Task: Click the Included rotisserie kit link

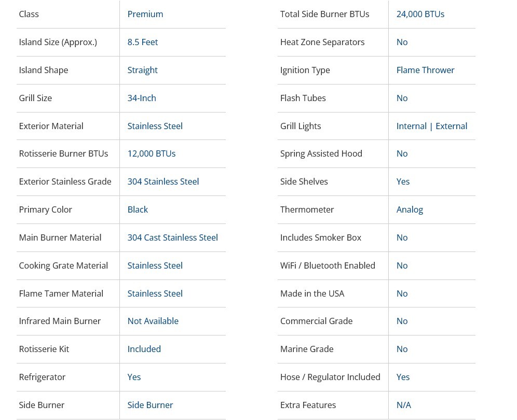Action: point(144,349)
